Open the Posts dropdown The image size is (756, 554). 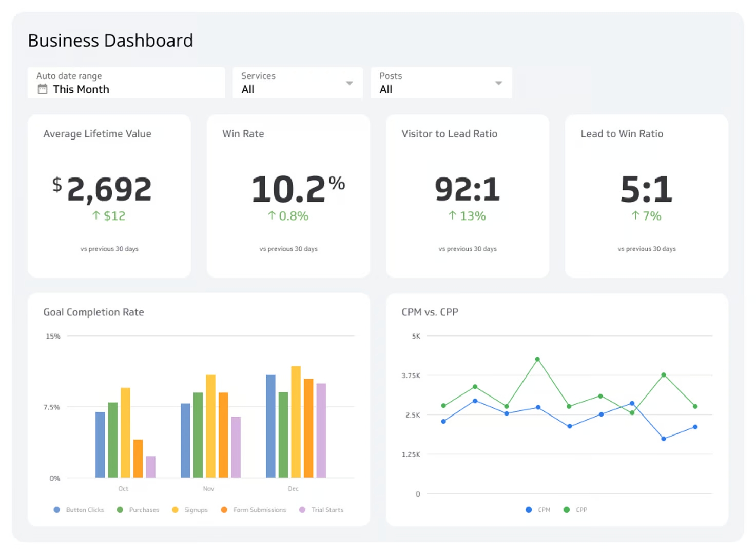pyautogui.click(x=497, y=83)
